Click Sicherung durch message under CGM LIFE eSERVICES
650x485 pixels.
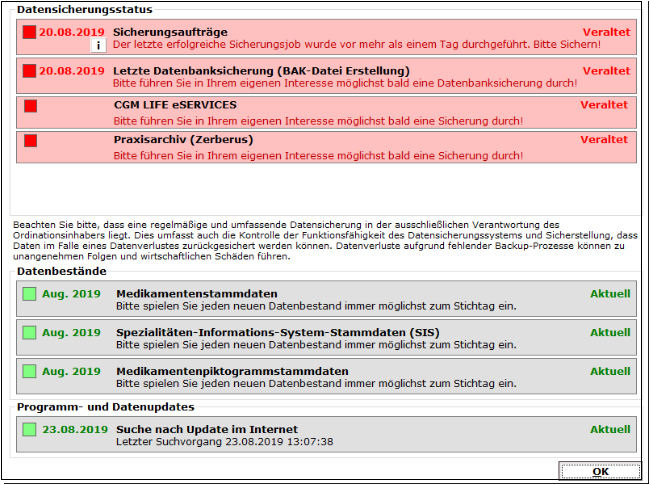tap(318, 121)
